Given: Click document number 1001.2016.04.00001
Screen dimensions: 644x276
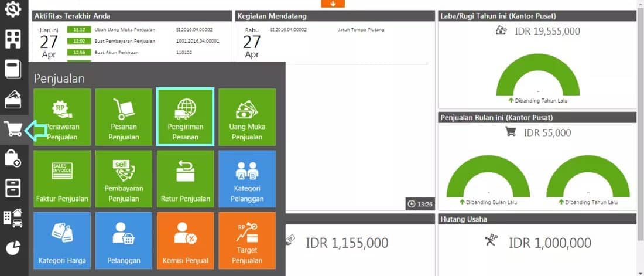Looking at the screenshot, I should coord(197,41).
